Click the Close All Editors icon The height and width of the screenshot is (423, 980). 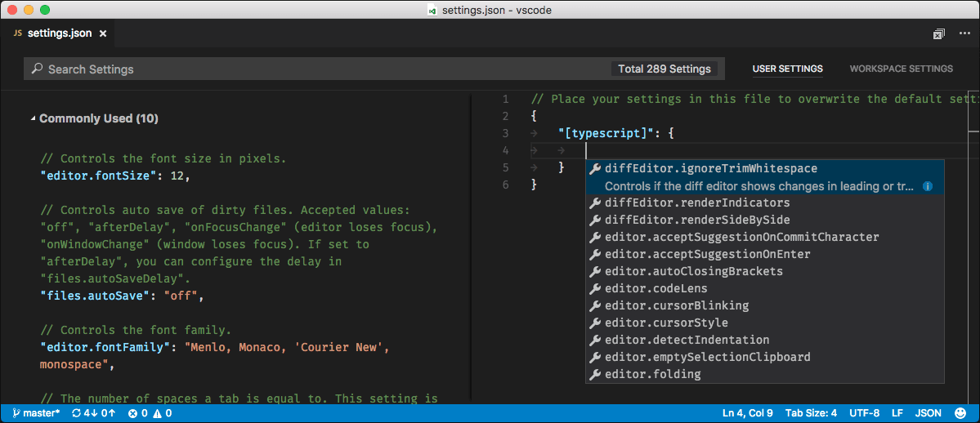[939, 34]
